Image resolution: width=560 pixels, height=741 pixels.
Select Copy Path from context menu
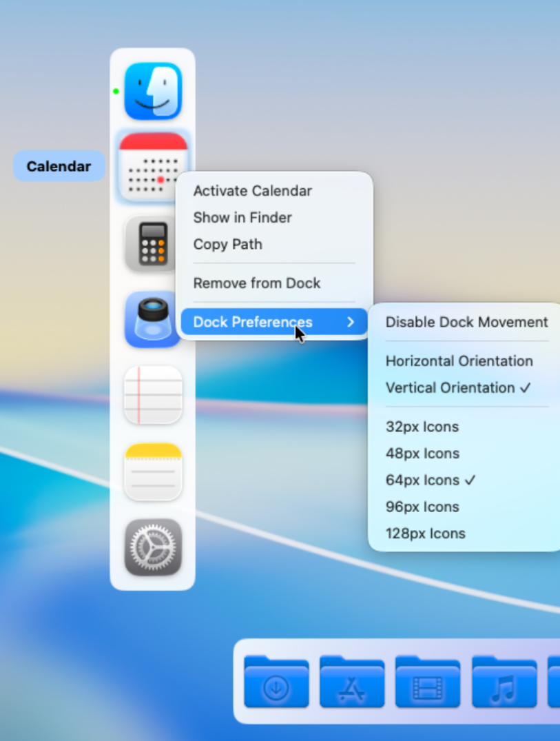coord(274,244)
